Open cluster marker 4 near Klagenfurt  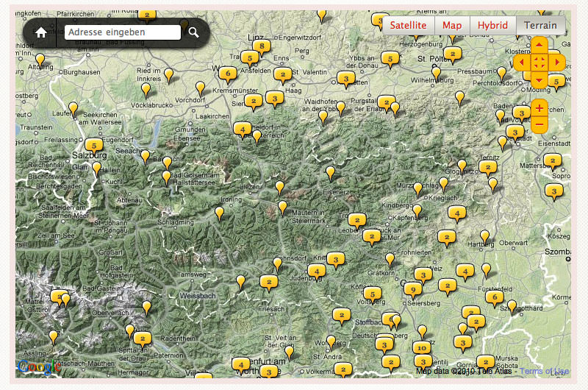[241, 365]
